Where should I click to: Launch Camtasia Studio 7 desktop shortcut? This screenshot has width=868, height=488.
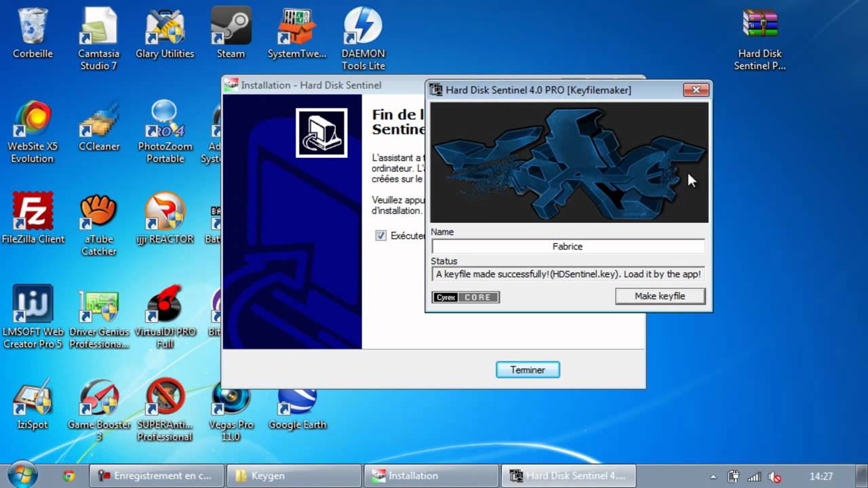99,39
